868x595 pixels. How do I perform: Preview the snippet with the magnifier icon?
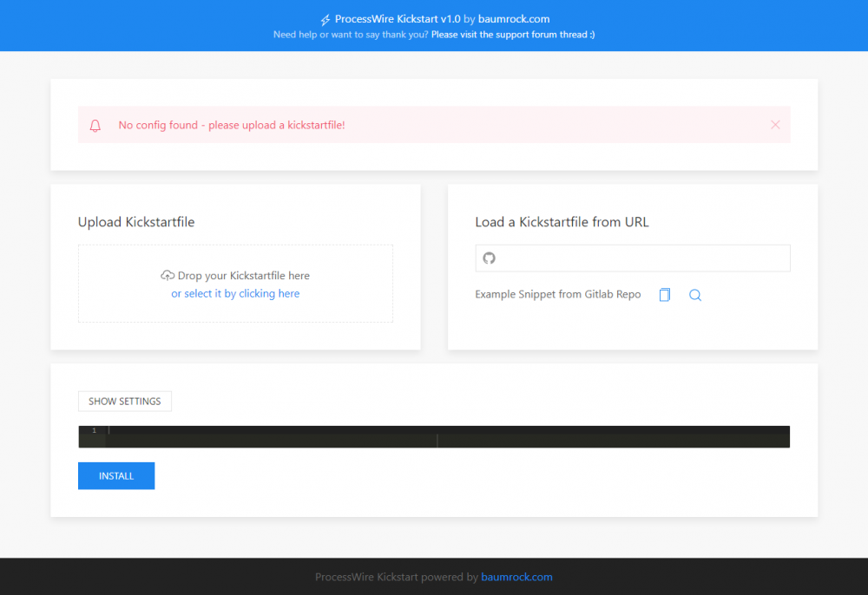coord(694,295)
